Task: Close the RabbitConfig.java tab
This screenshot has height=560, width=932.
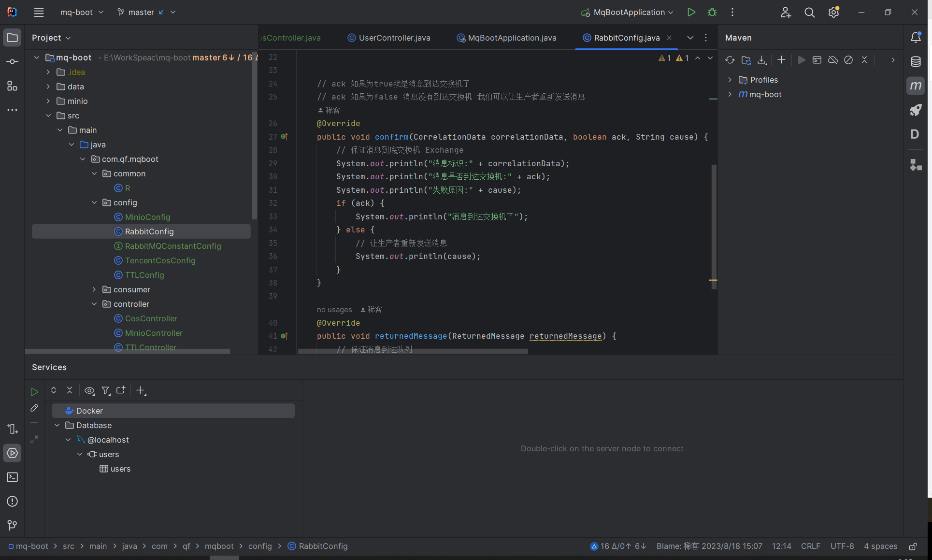Action: tap(669, 38)
